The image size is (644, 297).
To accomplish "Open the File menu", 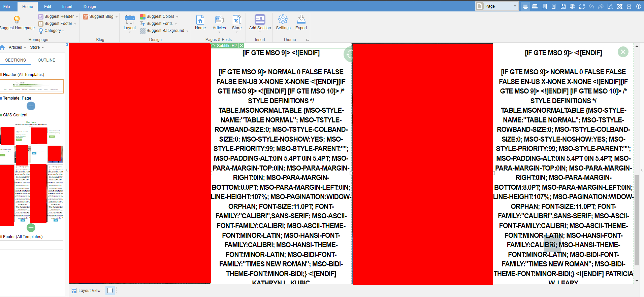I will (x=6, y=6).
